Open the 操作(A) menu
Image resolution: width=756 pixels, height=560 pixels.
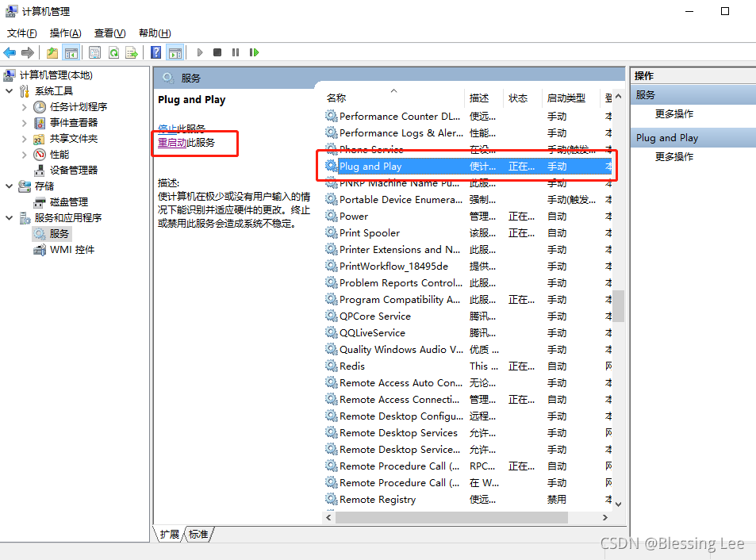coord(66,33)
